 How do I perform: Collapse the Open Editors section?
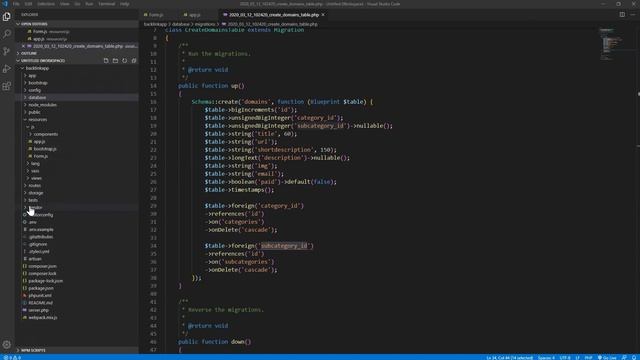(x=77, y=24)
